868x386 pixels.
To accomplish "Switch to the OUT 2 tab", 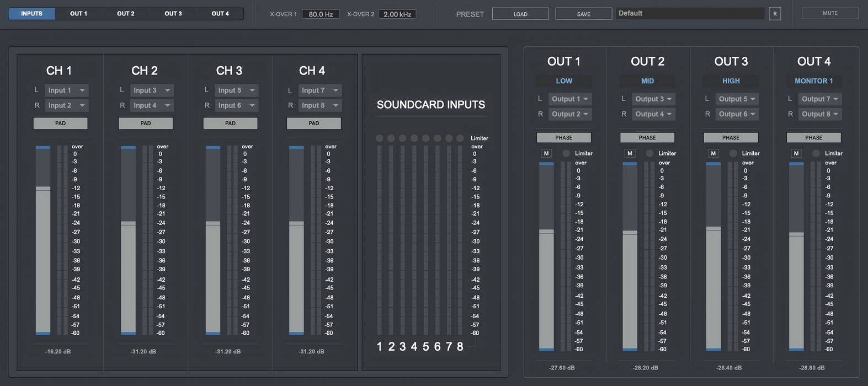I will click(126, 14).
